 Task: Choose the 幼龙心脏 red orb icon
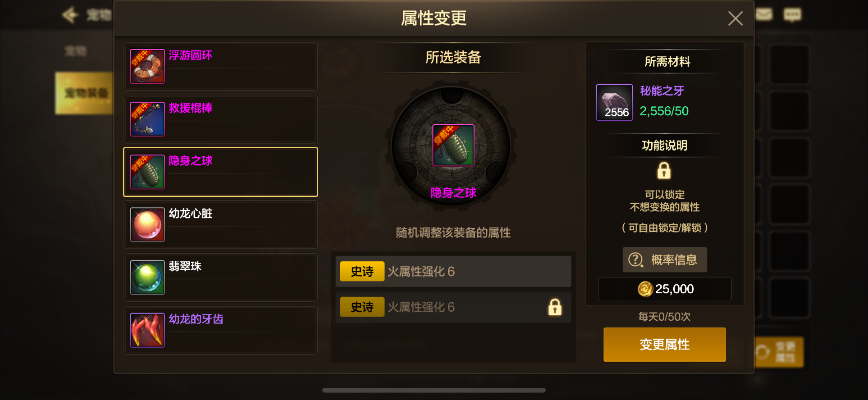pos(147,224)
